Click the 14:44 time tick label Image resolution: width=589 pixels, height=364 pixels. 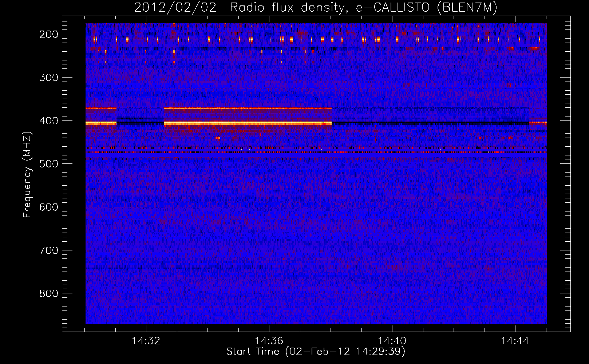(515, 341)
